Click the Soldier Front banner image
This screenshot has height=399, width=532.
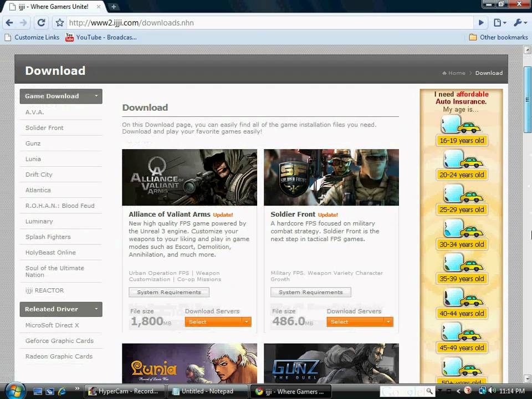coord(331,177)
